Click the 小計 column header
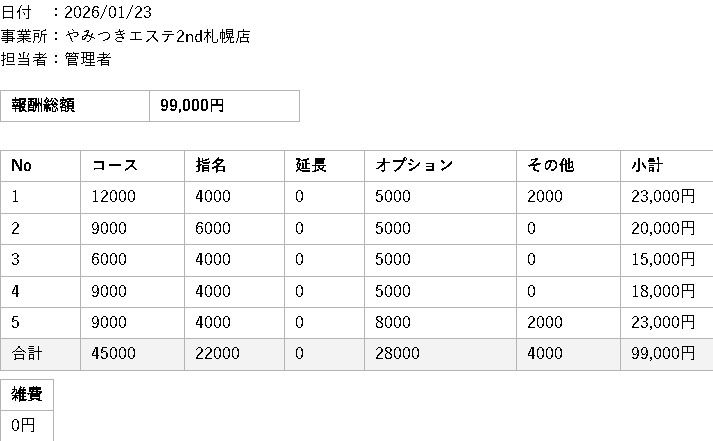The height and width of the screenshot is (441, 713). tap(647, 165)
